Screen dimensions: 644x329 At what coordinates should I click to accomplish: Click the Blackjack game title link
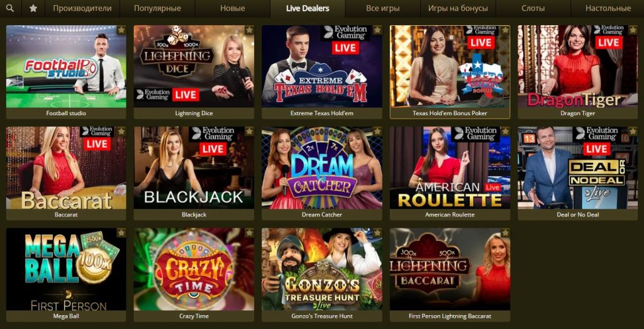194,215
